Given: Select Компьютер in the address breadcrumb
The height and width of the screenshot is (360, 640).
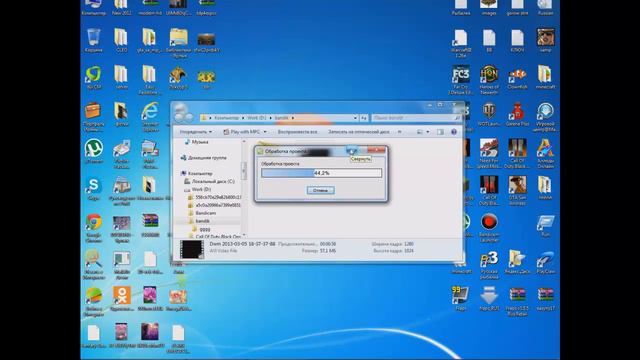Looking at the screenshot, I should pos(227,118).
